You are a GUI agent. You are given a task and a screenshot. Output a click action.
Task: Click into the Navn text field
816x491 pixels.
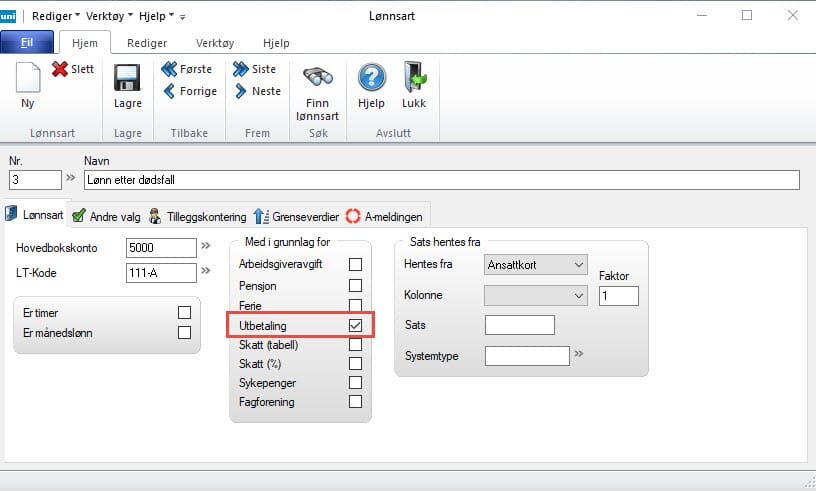tap(440, 180)
